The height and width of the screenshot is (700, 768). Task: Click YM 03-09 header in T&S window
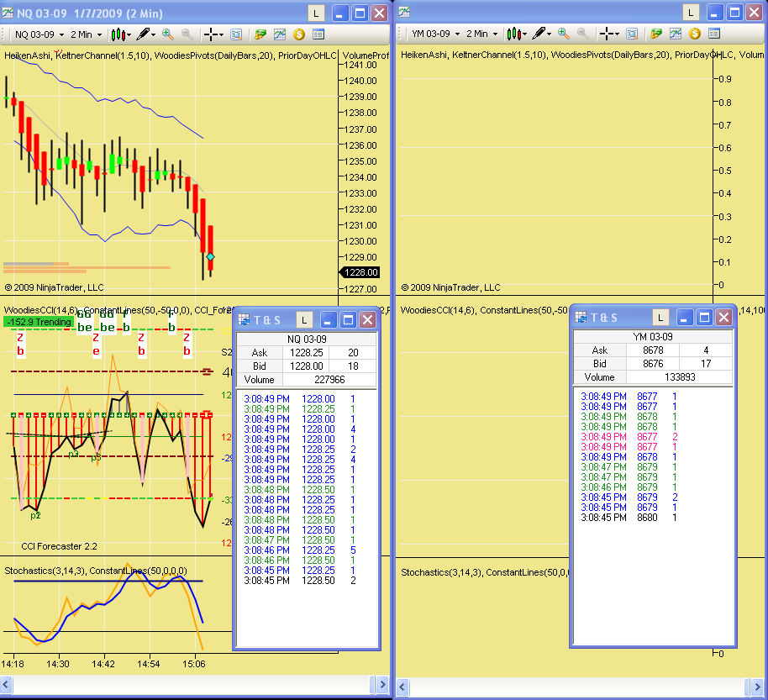point(653,336)
